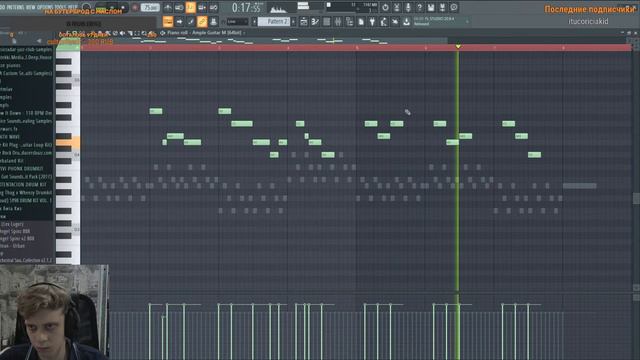Click the tempo tapper icon beside the plug
Screen dimensions: 640x360
point(384,22)
